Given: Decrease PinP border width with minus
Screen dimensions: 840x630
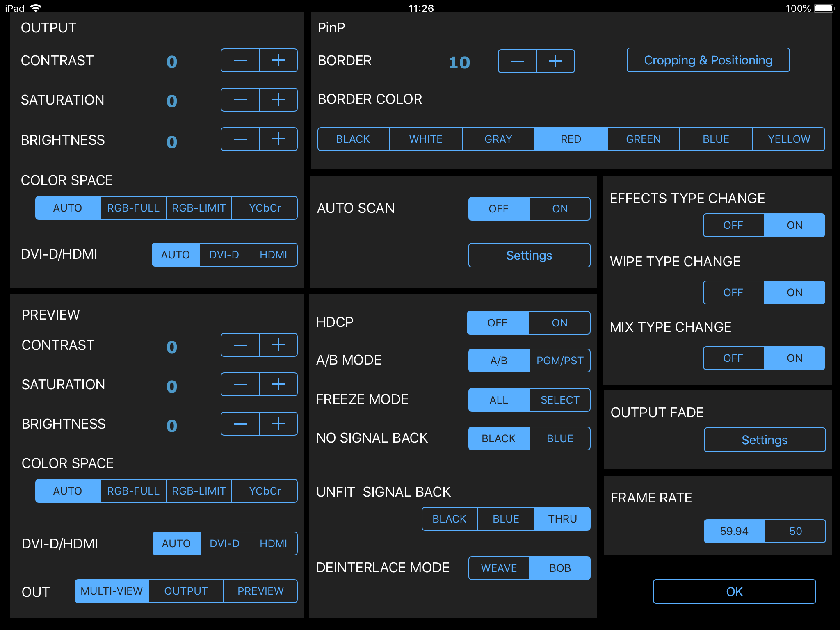Looking at the screenshot, I should click(x=517, y=62).
